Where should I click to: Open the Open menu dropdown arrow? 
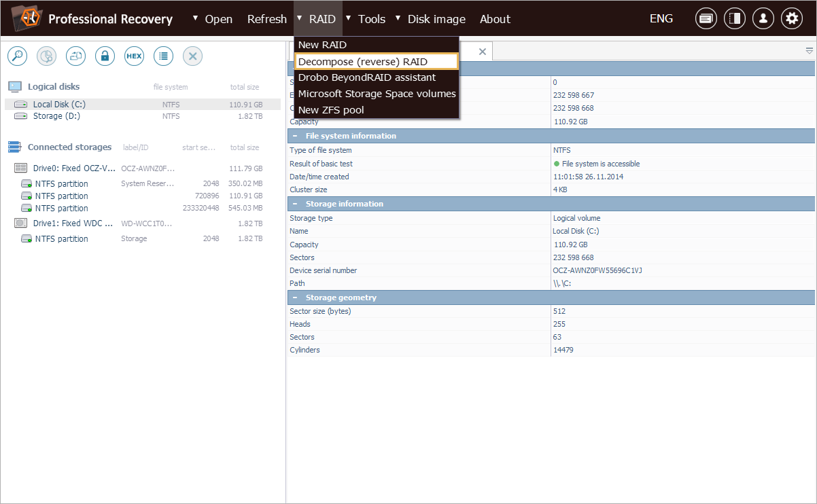point(196,18)
